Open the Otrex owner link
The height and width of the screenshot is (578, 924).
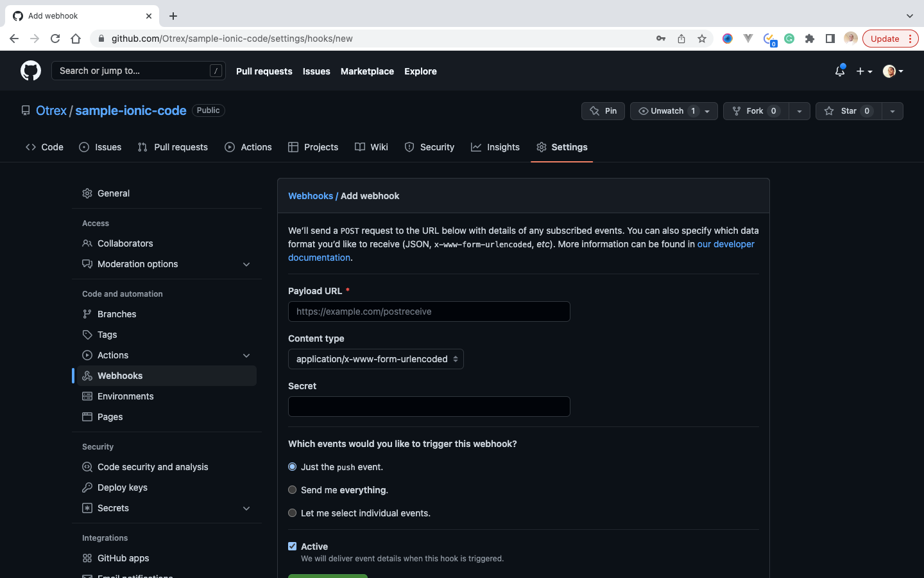point(51,110)
